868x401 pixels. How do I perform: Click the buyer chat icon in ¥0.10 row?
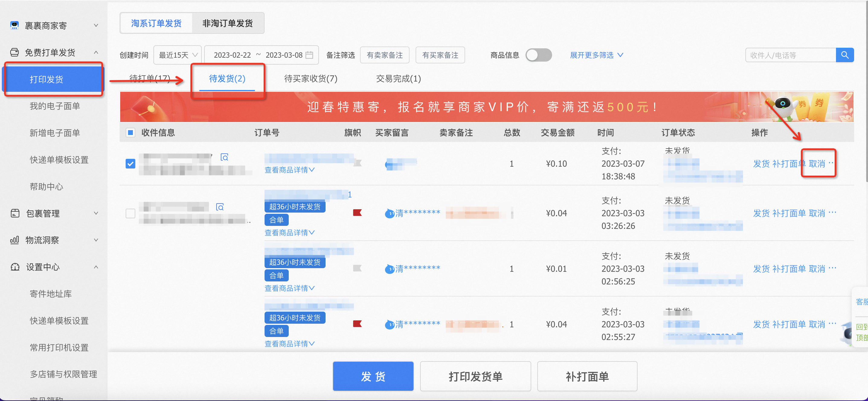tap(390, 164)
